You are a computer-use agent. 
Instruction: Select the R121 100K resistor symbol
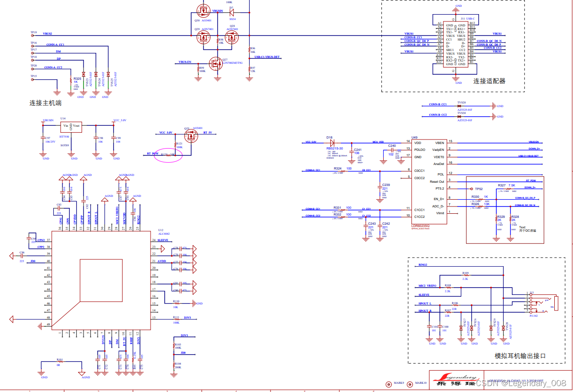click(176, 145)
